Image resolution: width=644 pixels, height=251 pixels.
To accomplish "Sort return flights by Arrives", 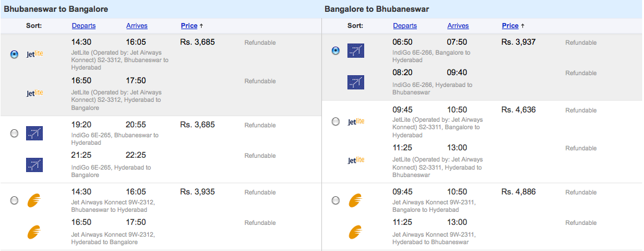I will pyautogui.click(x=458, y=25).
